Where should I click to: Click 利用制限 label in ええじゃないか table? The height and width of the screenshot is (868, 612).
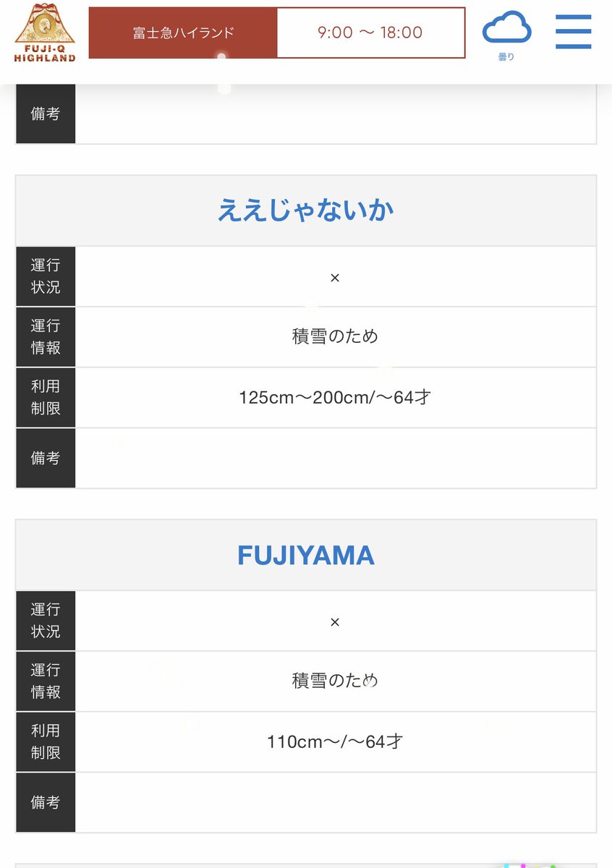click(x=46, y=397)
